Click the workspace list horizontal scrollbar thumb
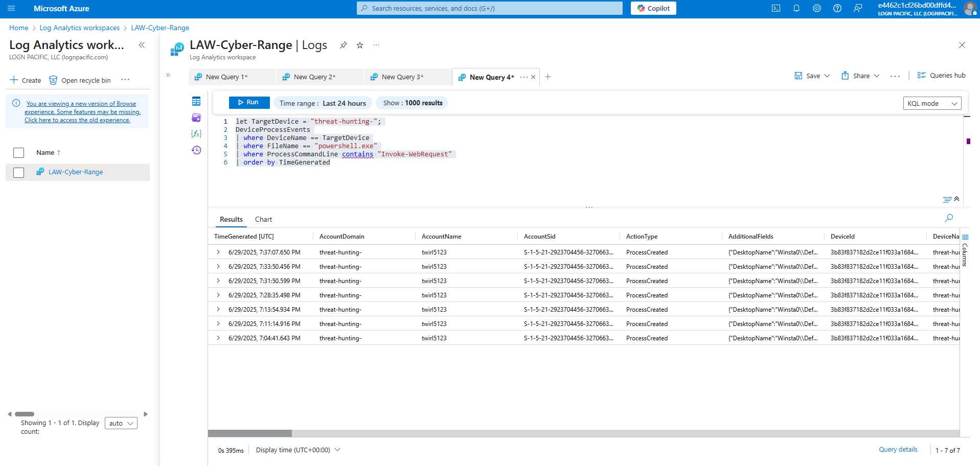This screenshot has height=466, width=980. (x=25, y=414)
